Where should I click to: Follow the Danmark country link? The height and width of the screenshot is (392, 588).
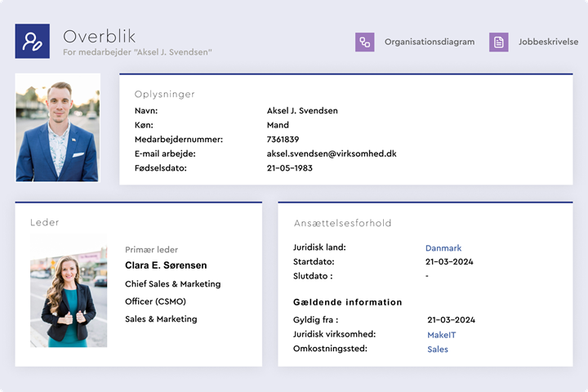(443, 248)
